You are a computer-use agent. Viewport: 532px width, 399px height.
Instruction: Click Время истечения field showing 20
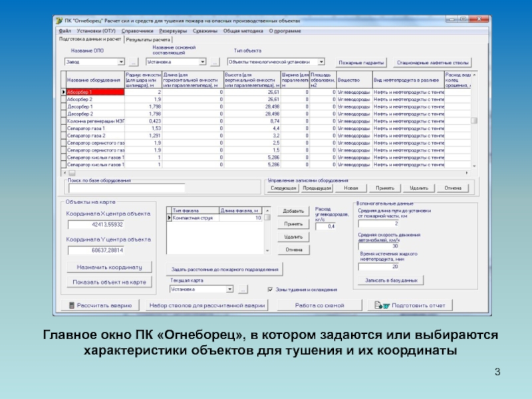378,267
